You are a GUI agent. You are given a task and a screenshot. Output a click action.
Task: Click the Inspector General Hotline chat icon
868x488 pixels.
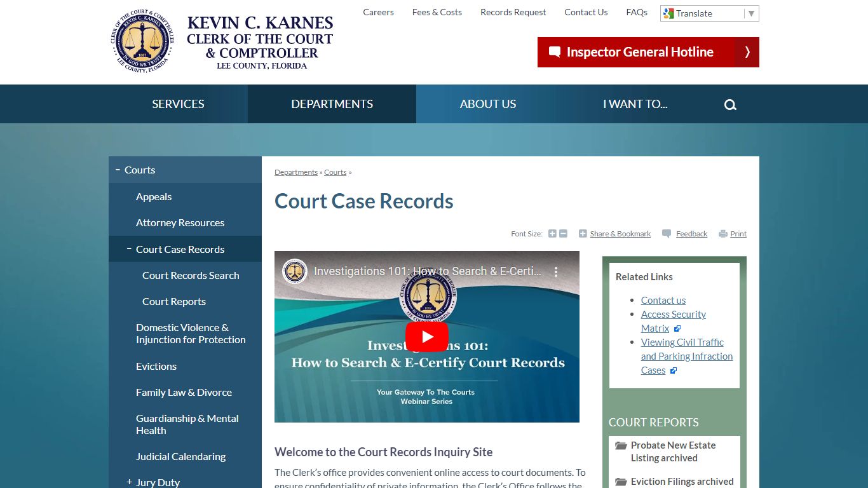pos(555,52)
